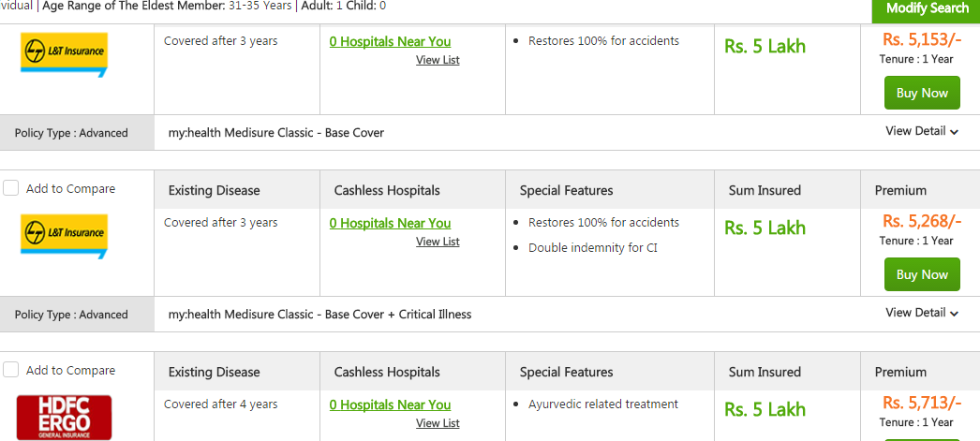Click the Cashless Hospitals header in second plan
Viewport: 980px width, 441px height.
[x=387, y=190]
